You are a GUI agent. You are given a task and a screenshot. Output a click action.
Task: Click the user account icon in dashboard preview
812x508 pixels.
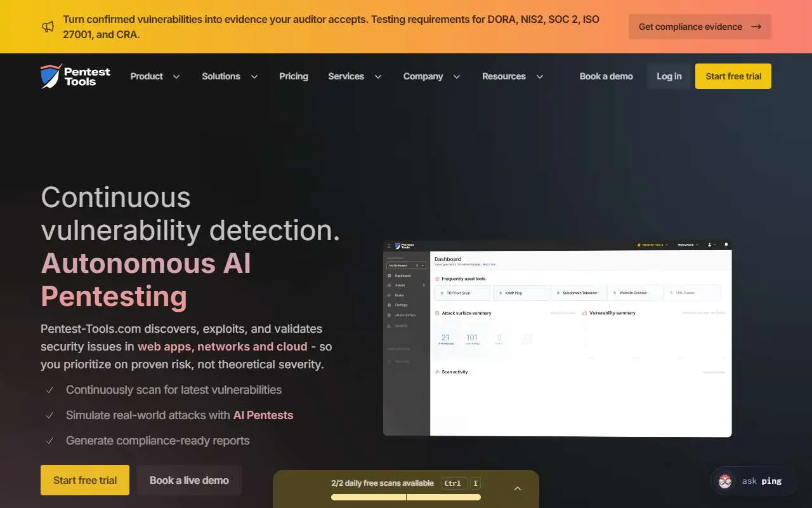pos(710,244)
